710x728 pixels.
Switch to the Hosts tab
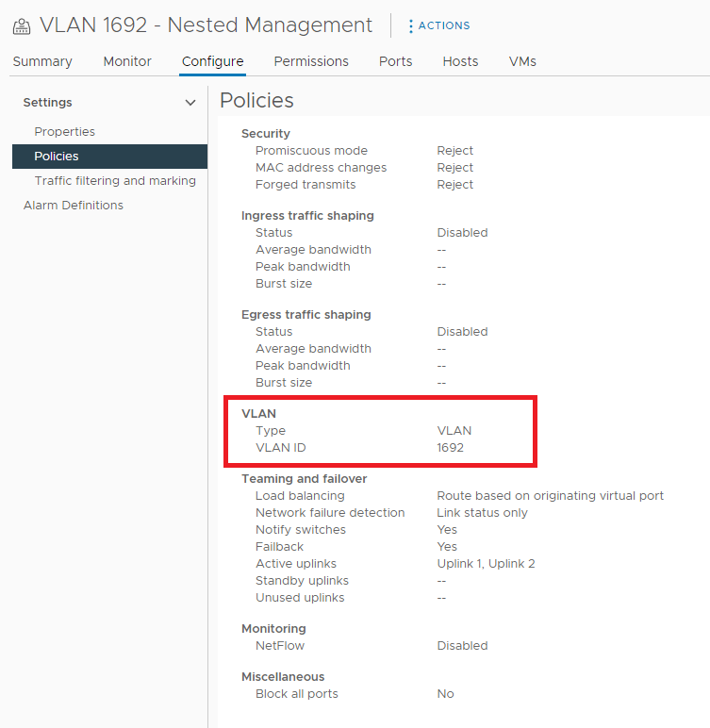pos(460,61)
